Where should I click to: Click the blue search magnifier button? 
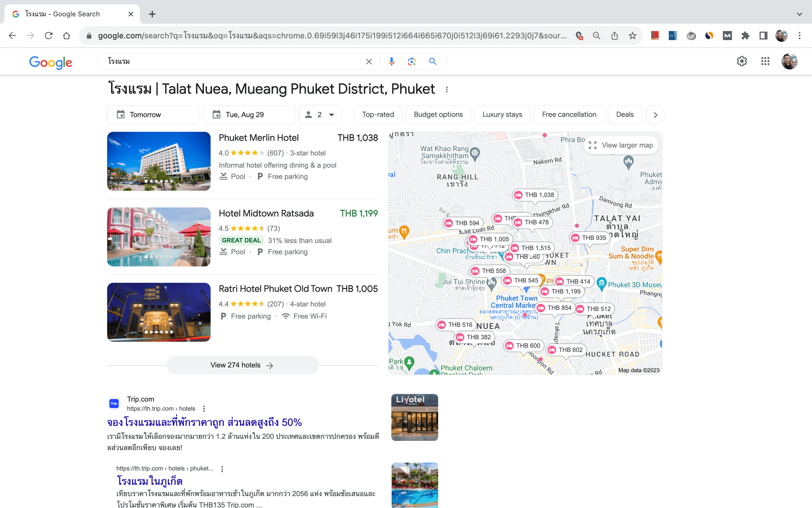[x=433, y=62]
